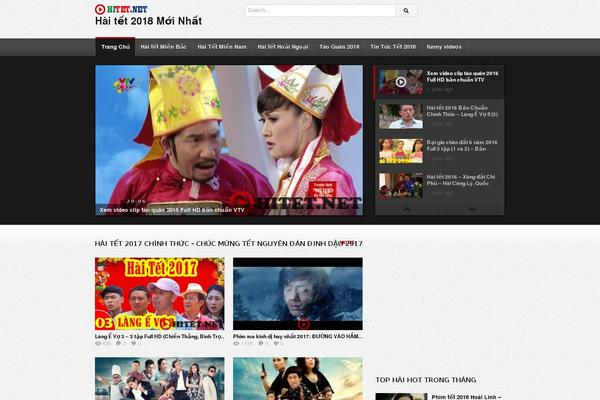This screenshot has height=400, width=600.
Task: Open Làng Ế Vợ 3 title link
Action: pyautogui.click(x=160, y=336)
